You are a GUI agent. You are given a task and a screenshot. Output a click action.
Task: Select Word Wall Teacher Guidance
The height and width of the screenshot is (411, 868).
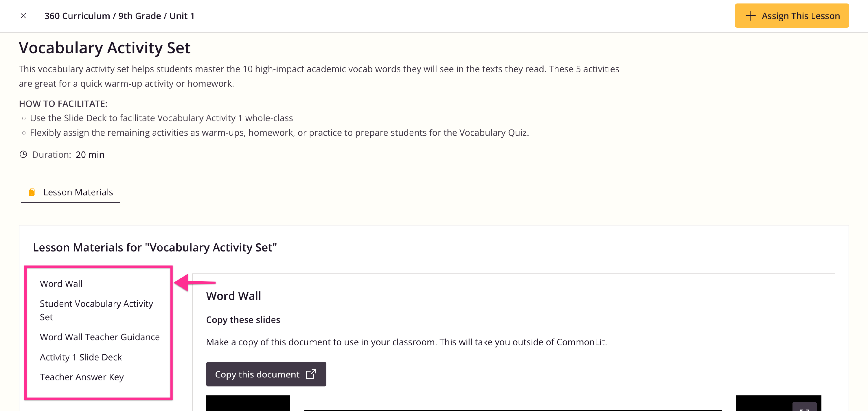100,337
